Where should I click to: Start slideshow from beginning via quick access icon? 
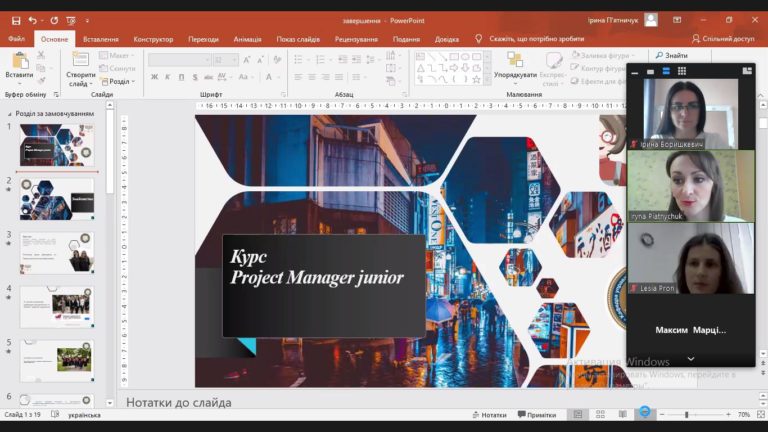[71, 21]
